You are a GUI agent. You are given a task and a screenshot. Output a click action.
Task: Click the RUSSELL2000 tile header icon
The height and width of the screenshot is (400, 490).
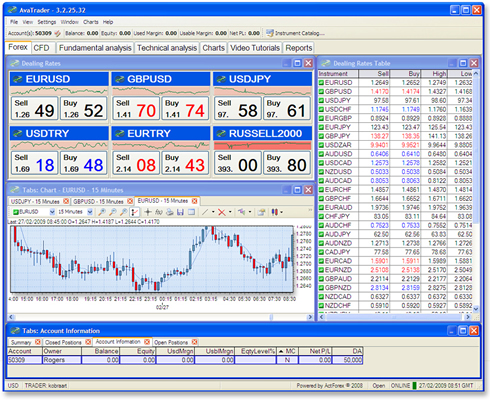pos(221,134)
